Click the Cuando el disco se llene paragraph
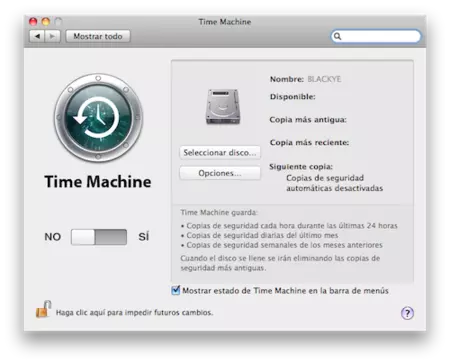 coord(280,263)
